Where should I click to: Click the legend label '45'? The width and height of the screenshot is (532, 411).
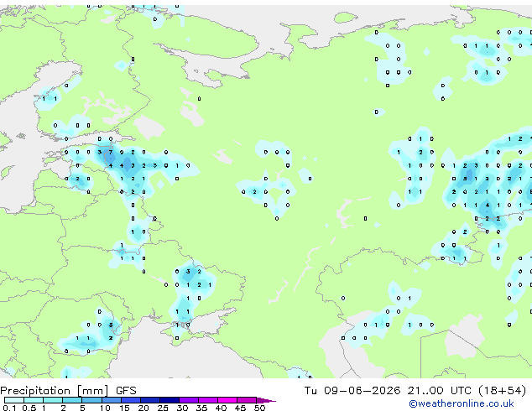(241, 408)
